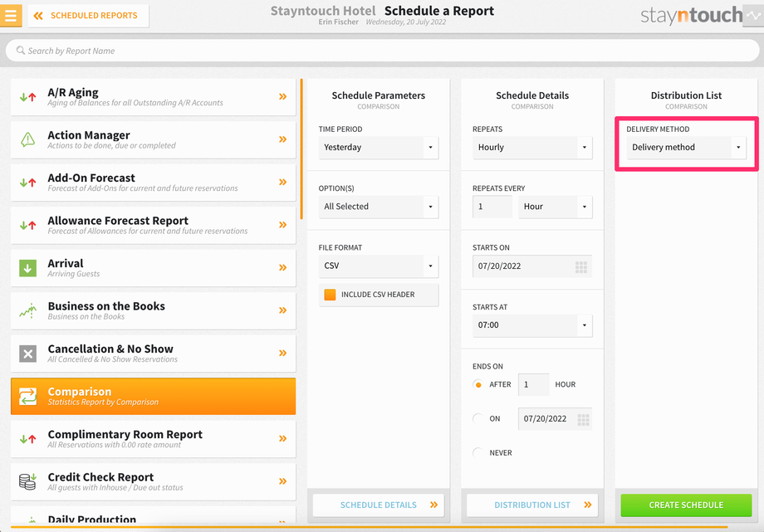Screen dimensions: 764x532
Task: Click the chevron on Cancellation & No Show row
Action: (282, 354)
